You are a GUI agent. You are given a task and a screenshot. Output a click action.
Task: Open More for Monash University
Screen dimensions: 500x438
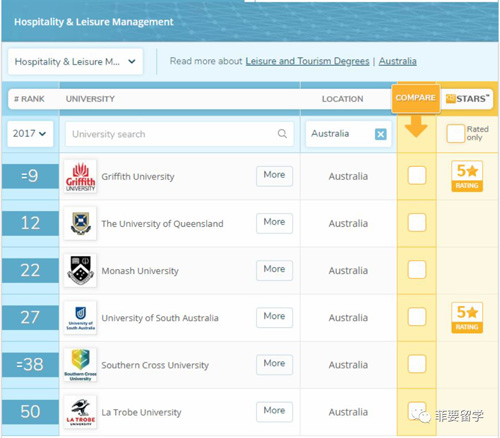274,270
